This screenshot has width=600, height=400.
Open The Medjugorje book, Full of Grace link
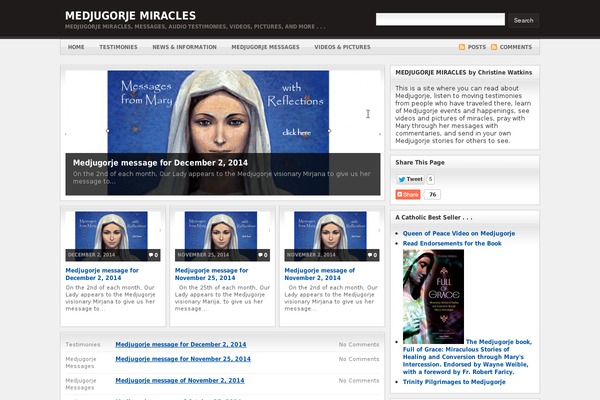click(x=467, y=357)
